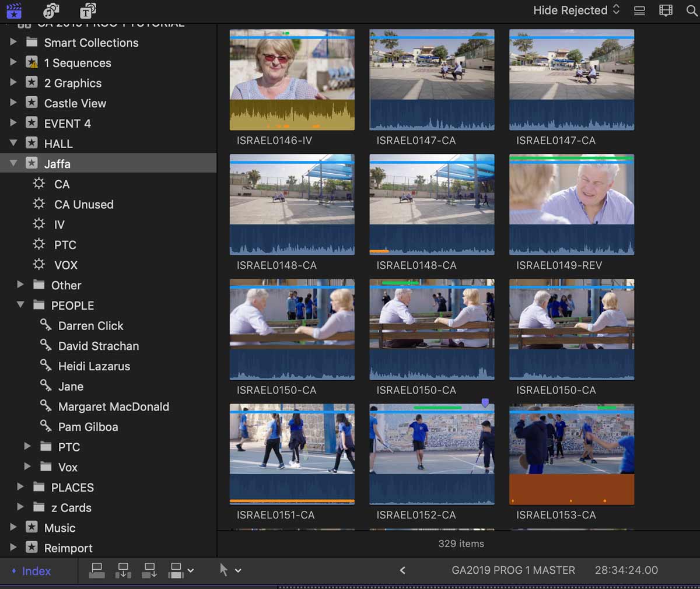Go back in timeline history arrow
Image resolution: width=700 pixels, height=589 pixels.
[402, 570]
